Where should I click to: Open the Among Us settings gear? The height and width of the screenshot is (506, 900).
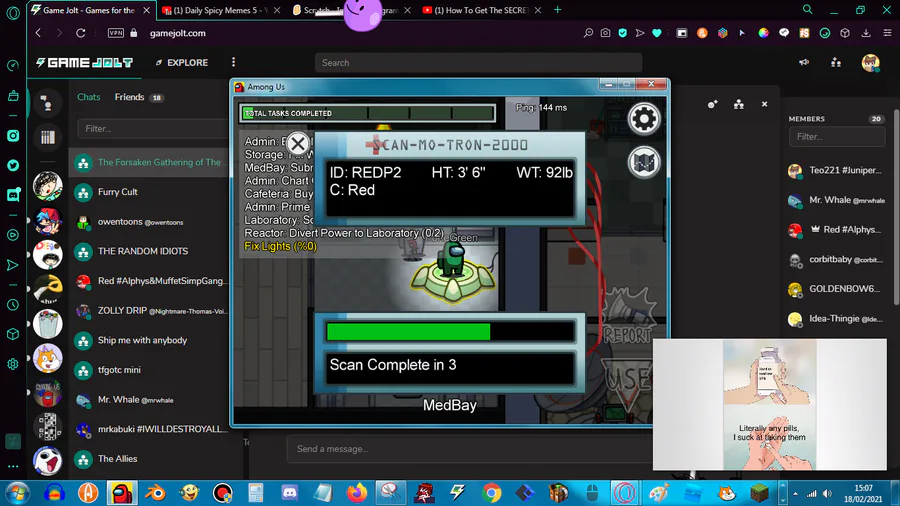click(x=644, y=119)
